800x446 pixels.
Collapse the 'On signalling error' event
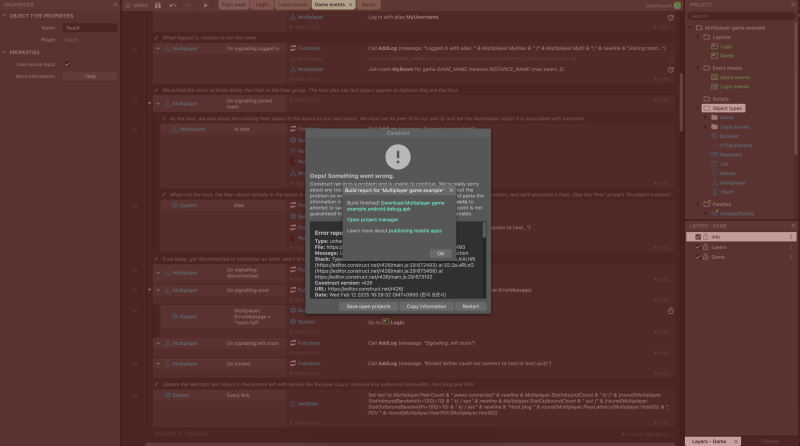[149, 290]
